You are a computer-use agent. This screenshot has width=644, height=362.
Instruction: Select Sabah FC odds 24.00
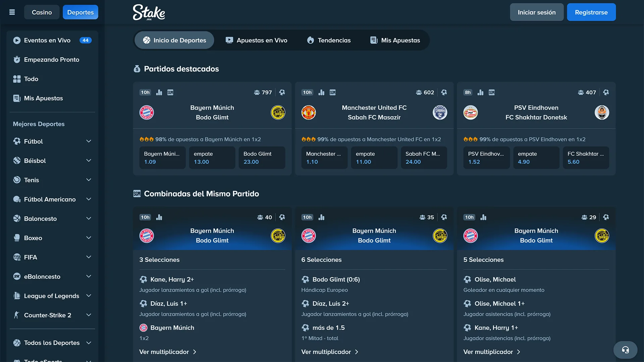424,158
